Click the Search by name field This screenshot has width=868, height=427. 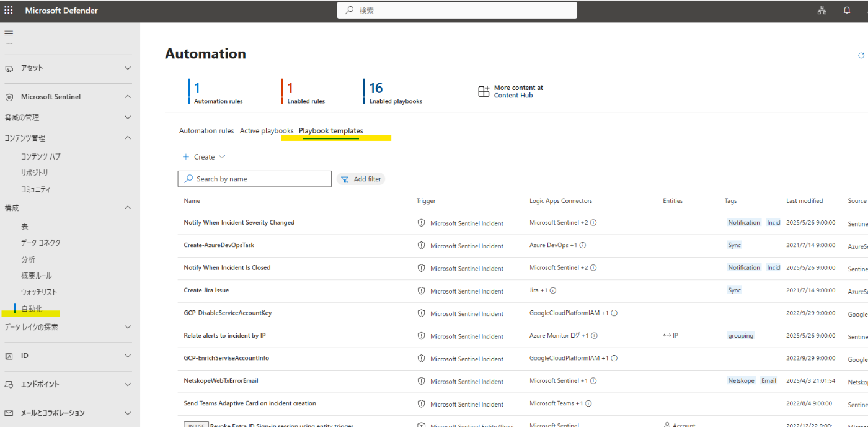pos(255,179)
